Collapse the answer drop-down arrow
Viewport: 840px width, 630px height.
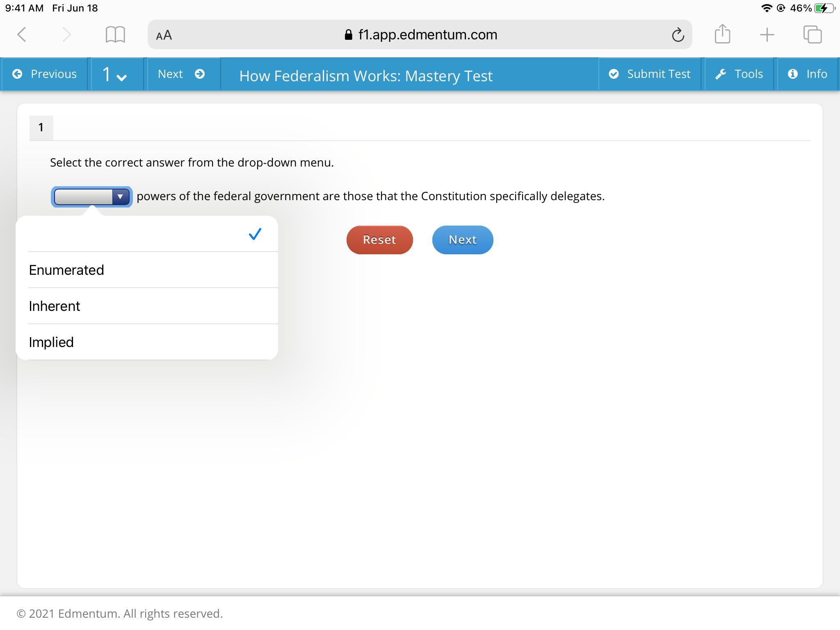point(120,197)
